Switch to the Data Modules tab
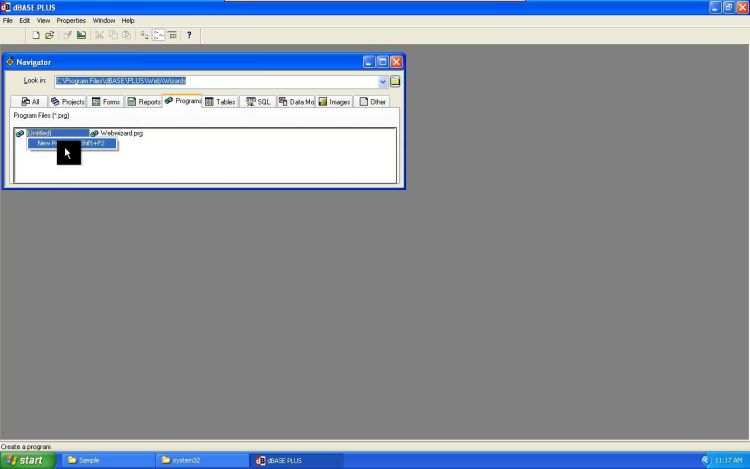The width and height of the screenshot is (750, 469). pyautogui.click(x=296, y=102)
